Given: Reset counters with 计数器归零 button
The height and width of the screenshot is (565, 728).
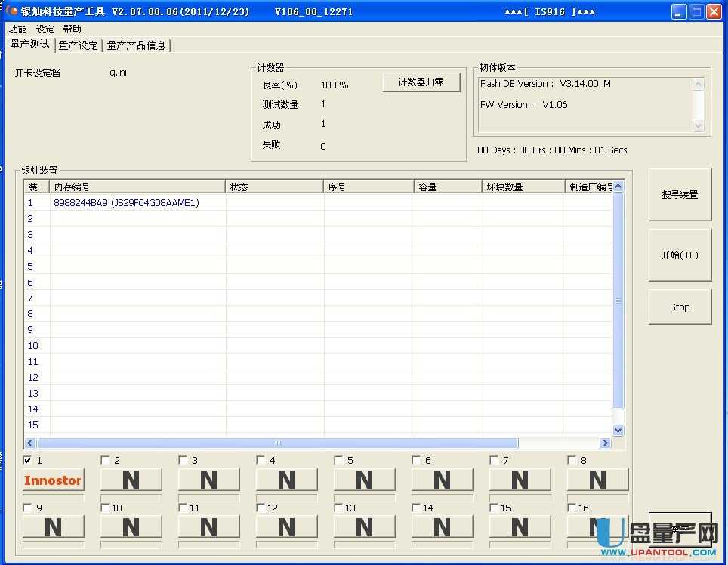Looking at the screenshot, I should [421, 82].
